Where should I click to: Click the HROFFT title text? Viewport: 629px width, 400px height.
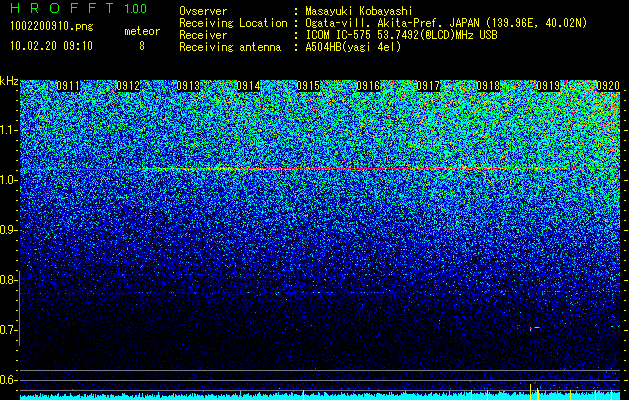click(62, 8)
